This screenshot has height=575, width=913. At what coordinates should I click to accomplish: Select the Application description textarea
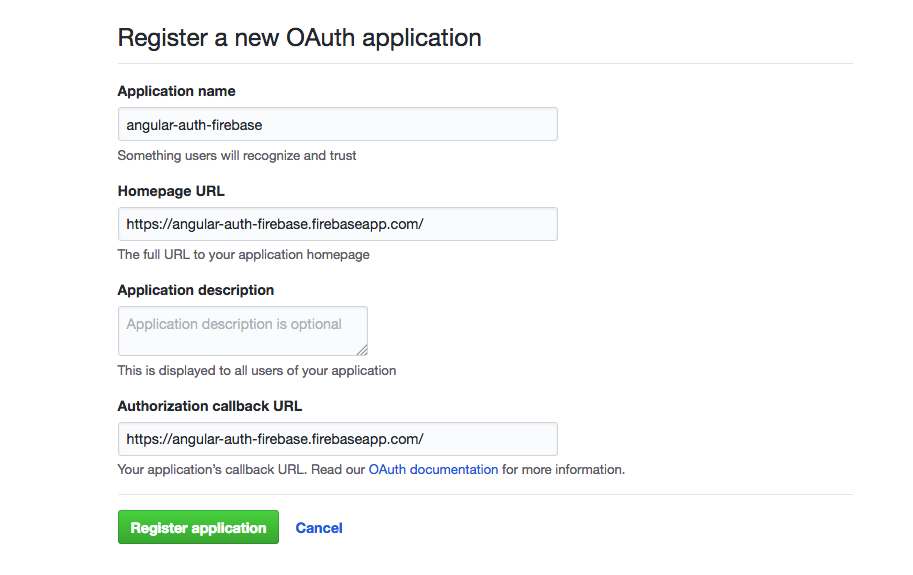tap(243, 331)
